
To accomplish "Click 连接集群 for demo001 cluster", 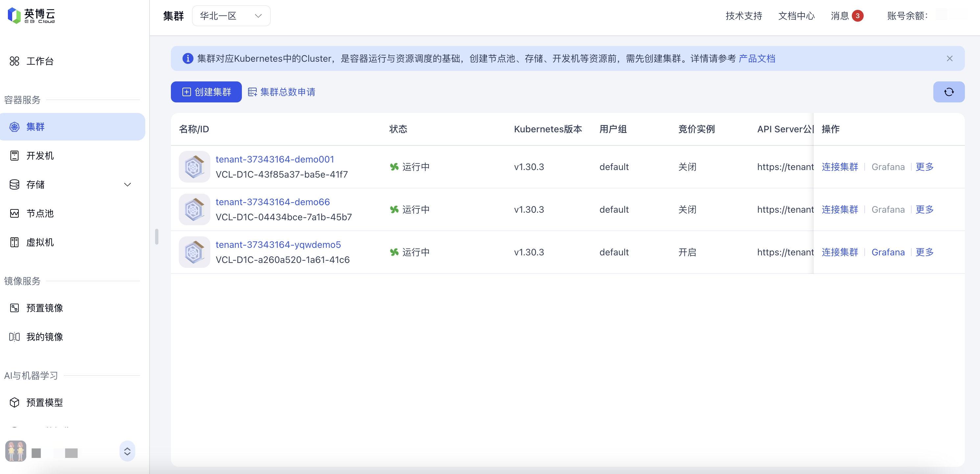I will [x=840, y=167].
